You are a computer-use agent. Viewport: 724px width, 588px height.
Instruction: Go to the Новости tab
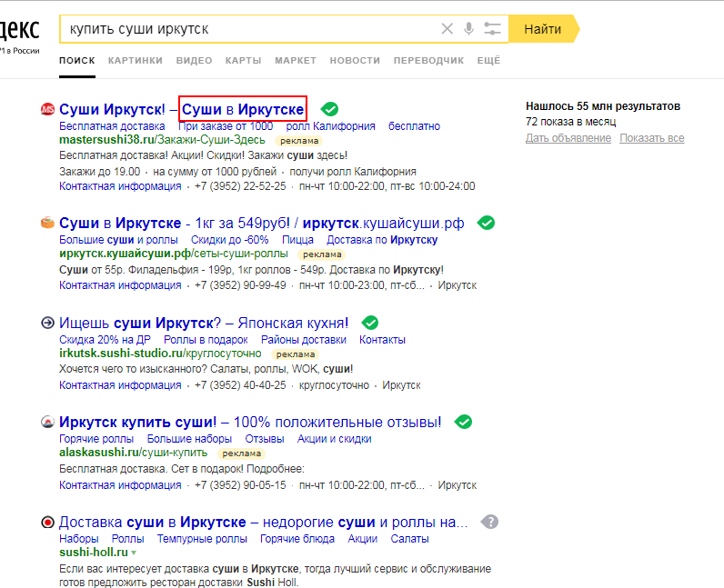(355, 61)
